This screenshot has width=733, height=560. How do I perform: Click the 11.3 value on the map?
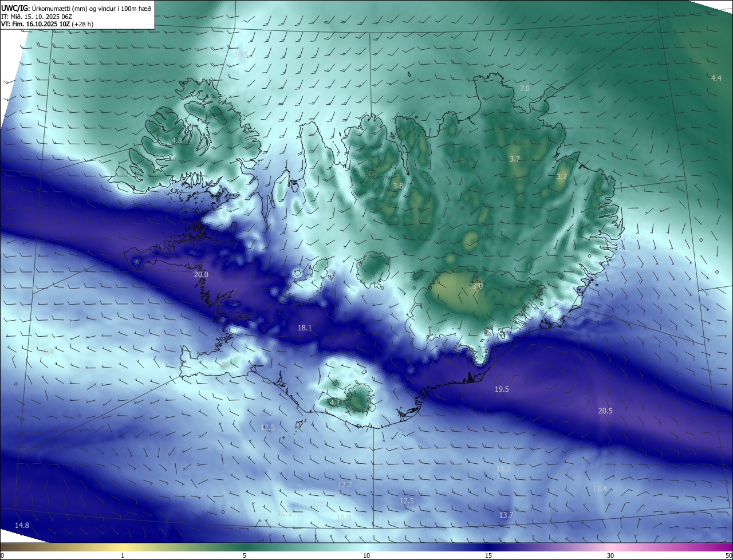(503, 469)
